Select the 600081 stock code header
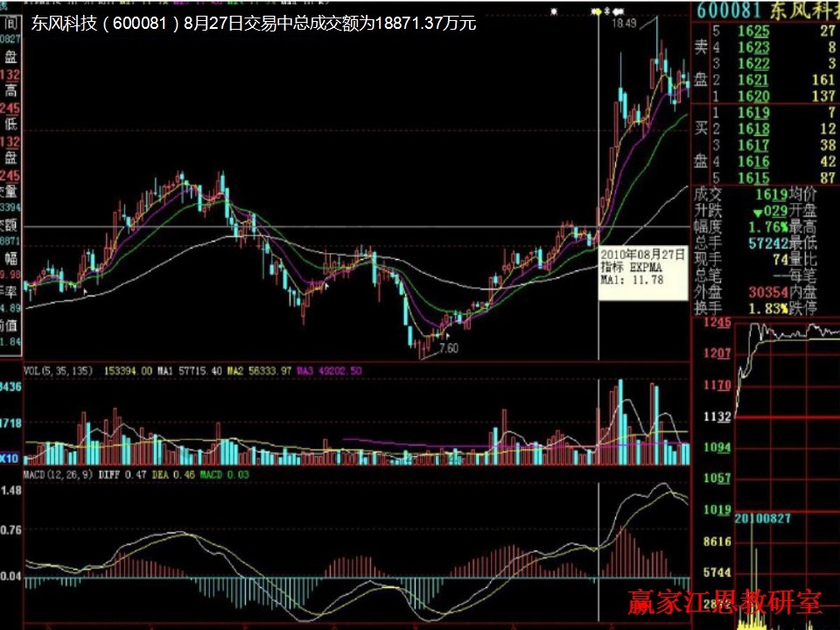Image resolution: width=840 pixels, height=630 pixels. [x=729, y=10]
